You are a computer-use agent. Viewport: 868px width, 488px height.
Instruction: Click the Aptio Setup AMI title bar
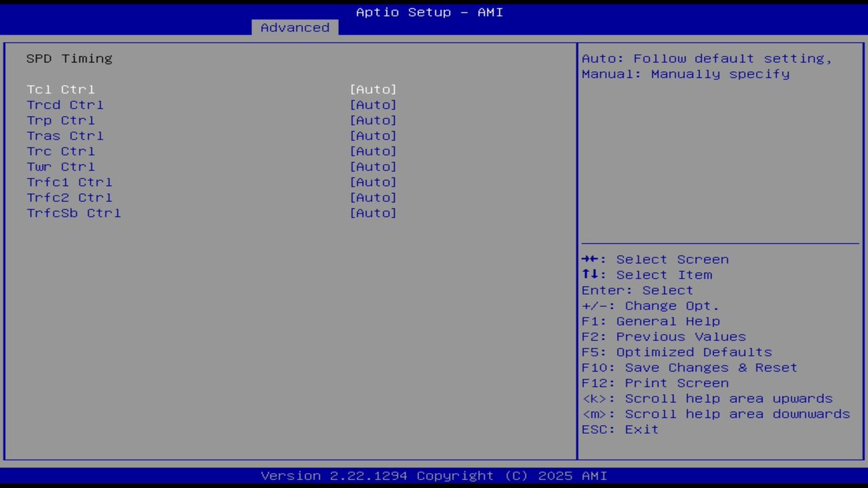coord(429,12)
